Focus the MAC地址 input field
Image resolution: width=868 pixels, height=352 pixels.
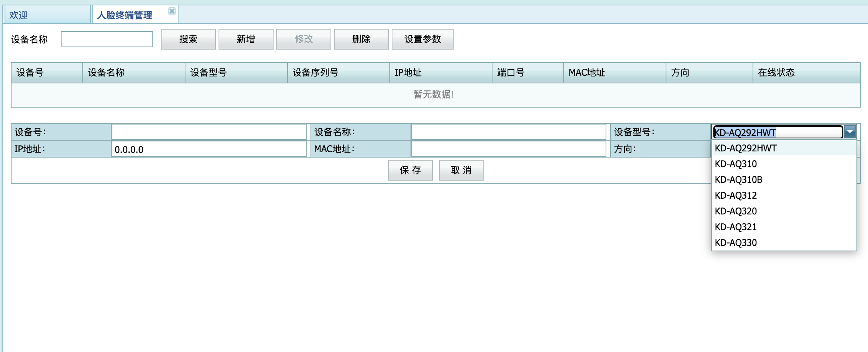tap(509, 149)
